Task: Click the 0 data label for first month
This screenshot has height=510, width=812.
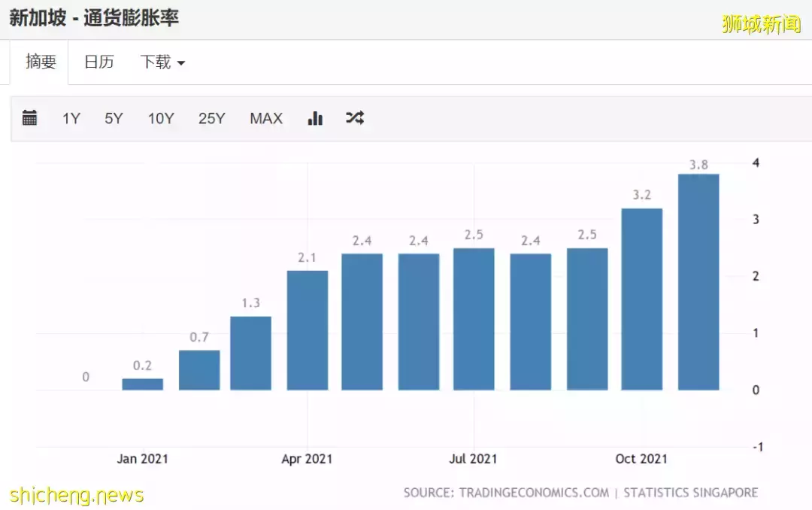Action: [86, 377]
